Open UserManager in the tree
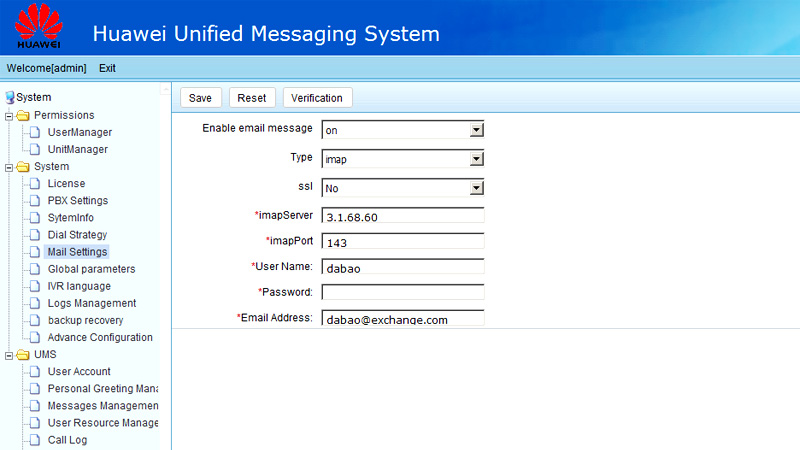Viewport: 800px width, 450px height. click(x=80, y=132)
